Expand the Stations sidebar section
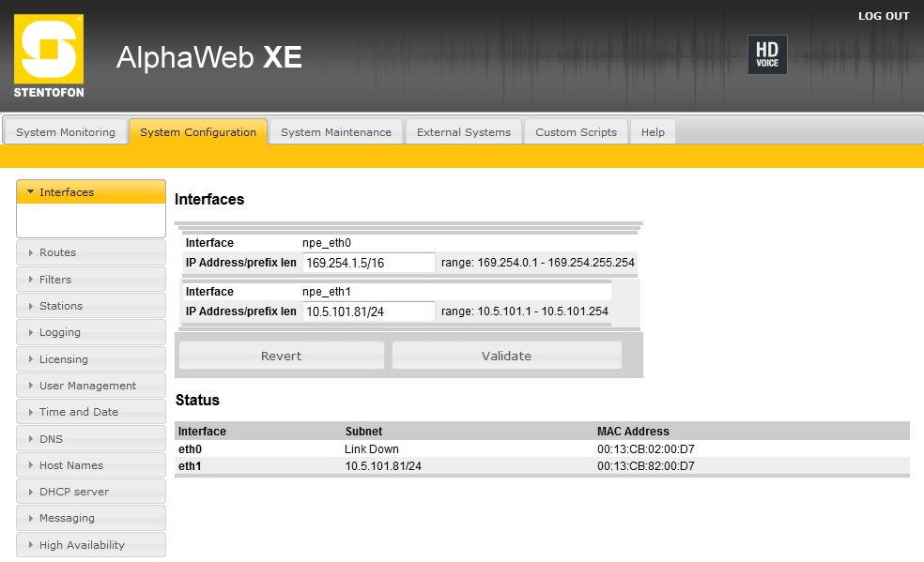This screenshot has height=562, width=924. (x=91, y=306)
